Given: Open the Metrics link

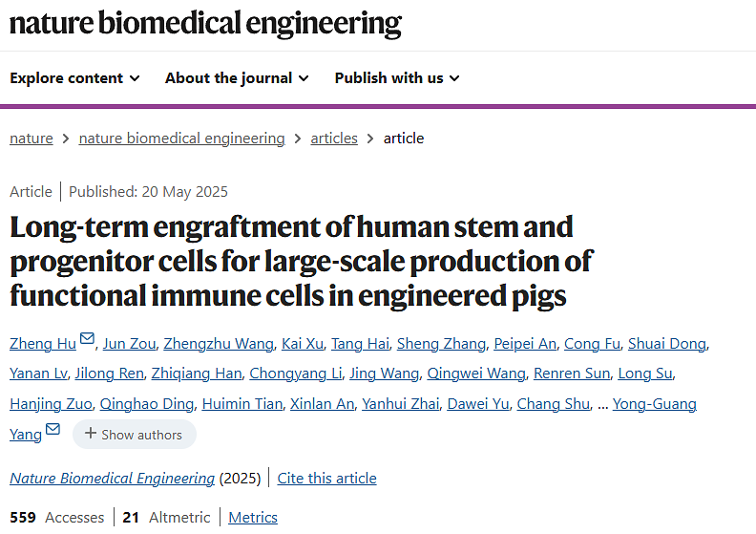Looking at the screenshot, I should [253, 517].
